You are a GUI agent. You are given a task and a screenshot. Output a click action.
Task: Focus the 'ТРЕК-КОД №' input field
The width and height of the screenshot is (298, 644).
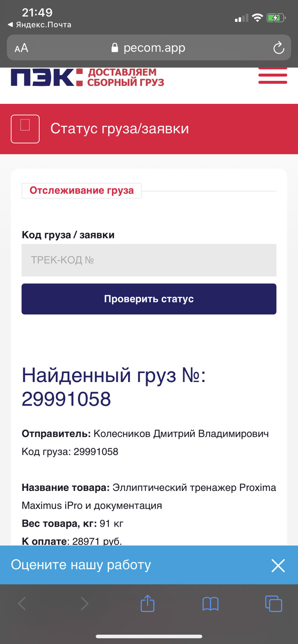(x=149, y=260)
